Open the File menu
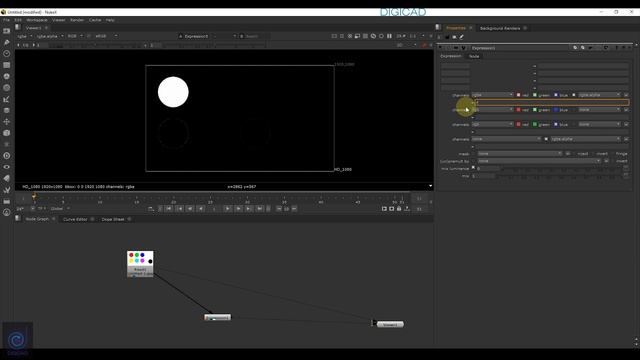 click(6, 20)
